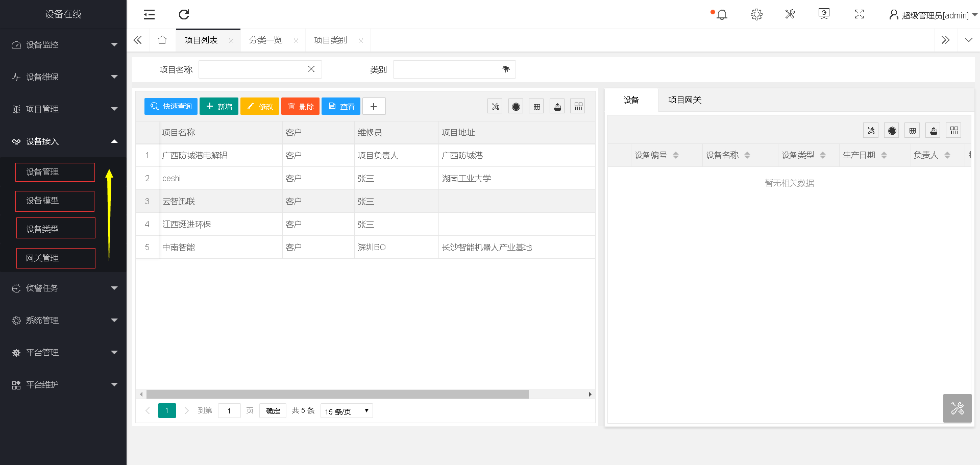
Task: Open the tab options down-chevron menu
Action: point(968,40)
